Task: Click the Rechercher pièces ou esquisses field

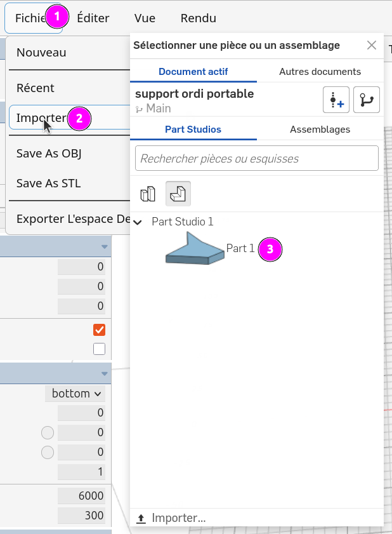Action: (x=256, y=158)
